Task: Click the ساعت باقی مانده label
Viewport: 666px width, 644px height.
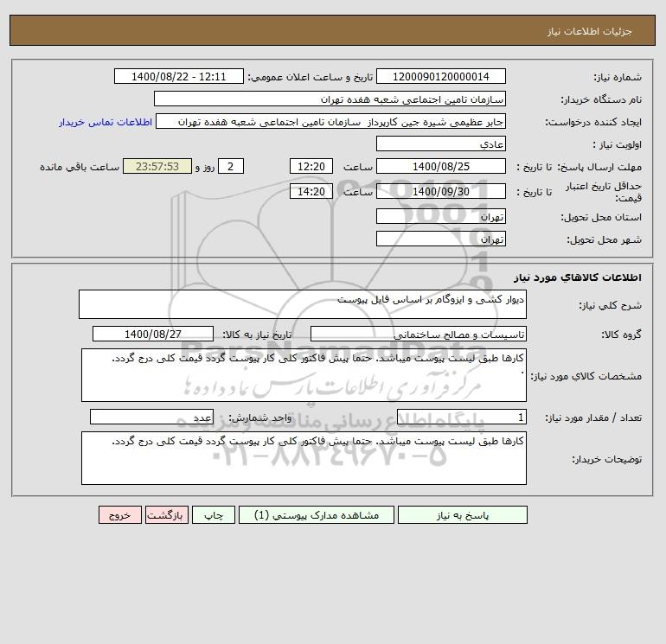Action: point(80,167)
